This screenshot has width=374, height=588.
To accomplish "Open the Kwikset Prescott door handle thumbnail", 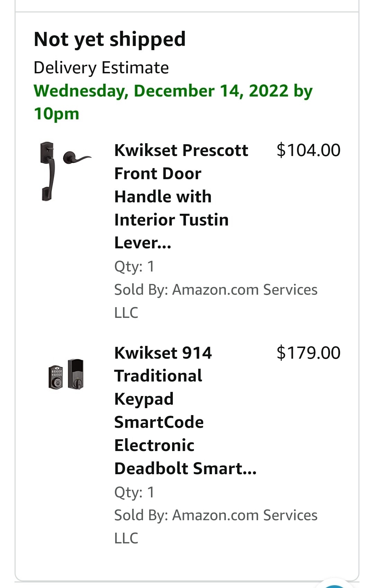I will [x=66, y=171].
